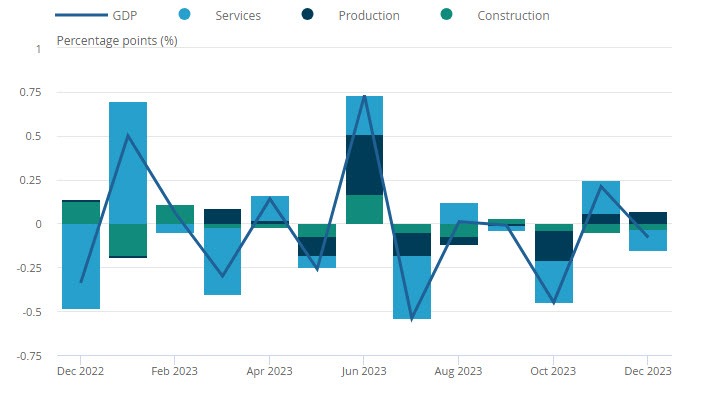This screenshot has height=399, width=725.
Task: Select the Construction legend label
Action: click(x=513, y=16)
